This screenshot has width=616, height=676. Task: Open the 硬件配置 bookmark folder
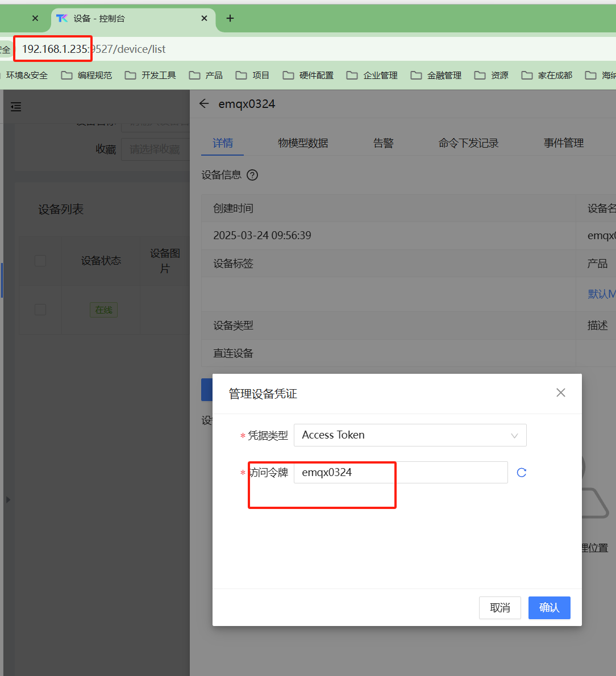309,75
